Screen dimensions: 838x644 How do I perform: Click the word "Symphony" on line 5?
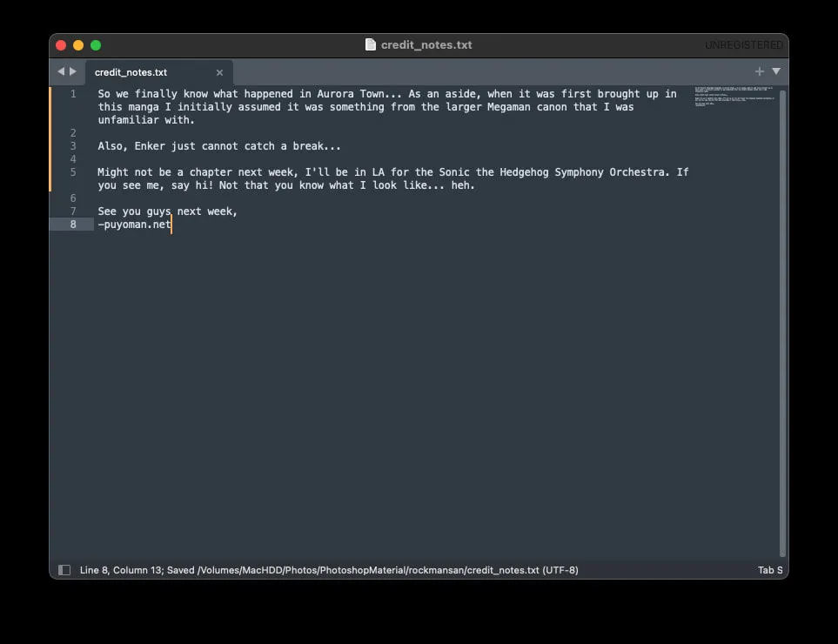coord(580,172)
